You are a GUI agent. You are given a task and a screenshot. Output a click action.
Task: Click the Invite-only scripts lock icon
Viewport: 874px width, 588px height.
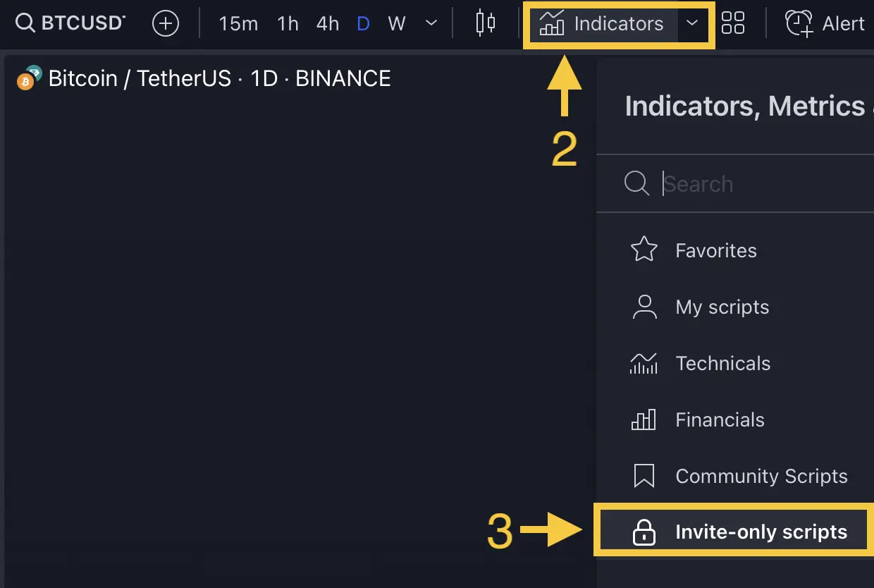644,532
